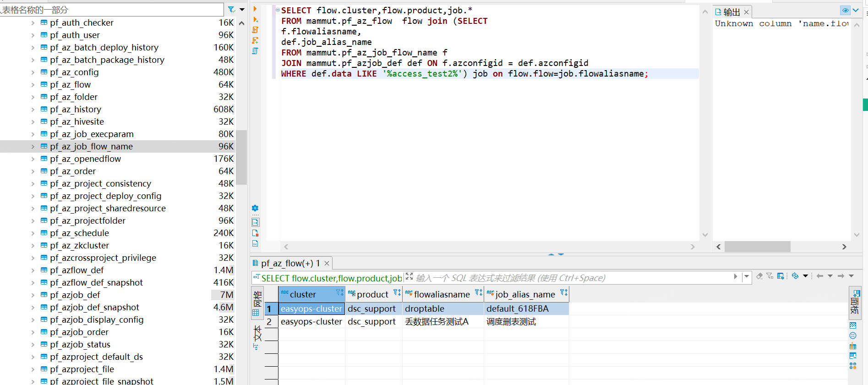
Task: Click the value viewer panel icon on right strip
Action: (x=853, y=325)
